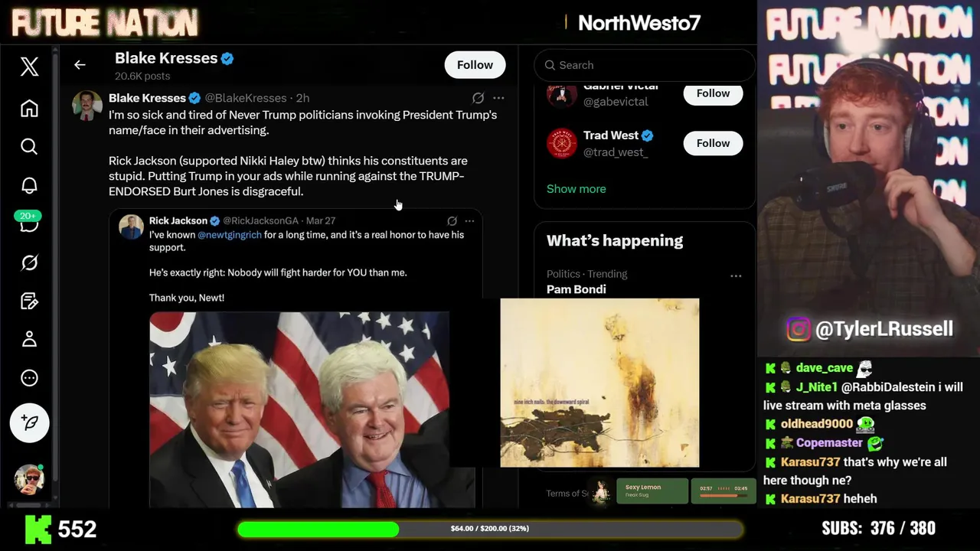Follow the Trad West account

pos(713,143)
